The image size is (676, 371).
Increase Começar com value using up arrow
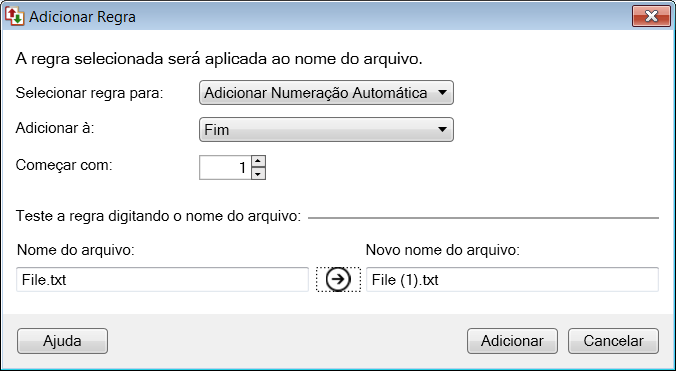click(258, 162)
